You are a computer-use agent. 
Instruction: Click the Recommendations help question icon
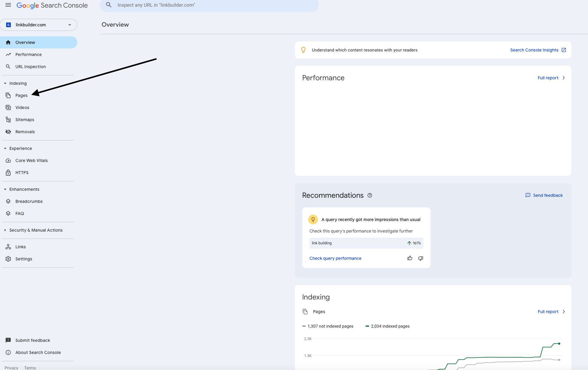[x=370, y=195]
